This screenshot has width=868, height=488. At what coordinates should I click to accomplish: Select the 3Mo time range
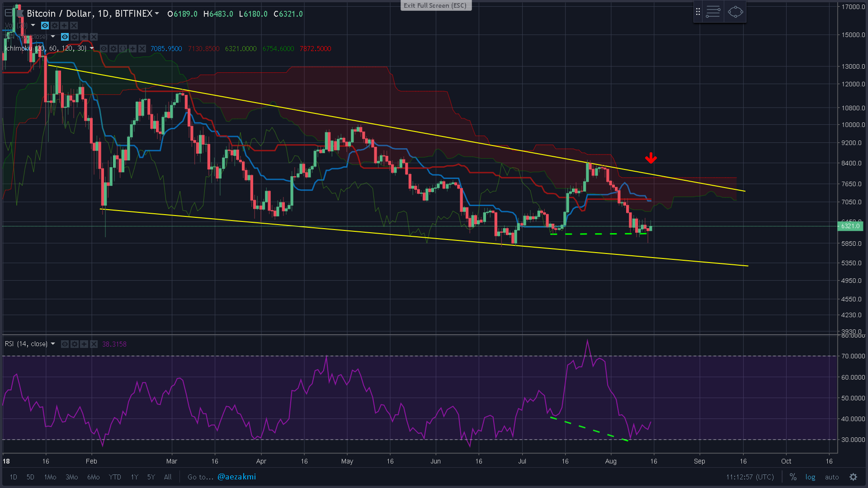(x=71, y=477)
